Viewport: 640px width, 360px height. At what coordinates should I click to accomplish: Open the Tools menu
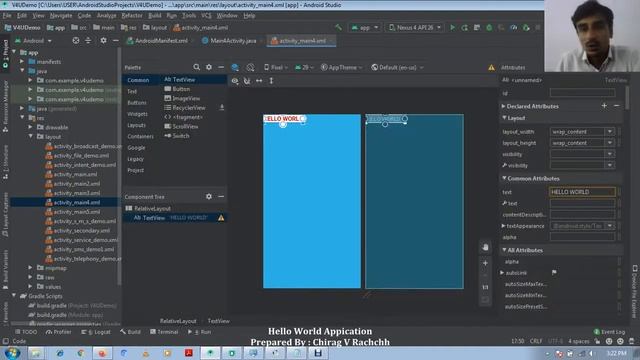(x=189, y=16)
